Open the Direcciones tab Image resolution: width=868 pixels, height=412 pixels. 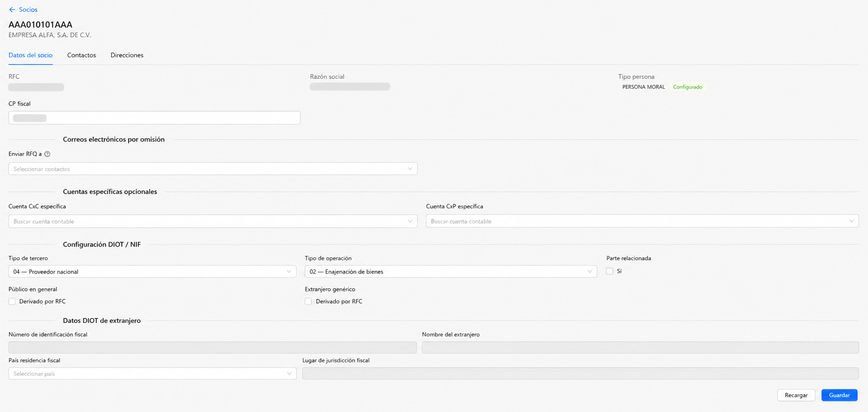pyautogui.click(x=127, y=55)
